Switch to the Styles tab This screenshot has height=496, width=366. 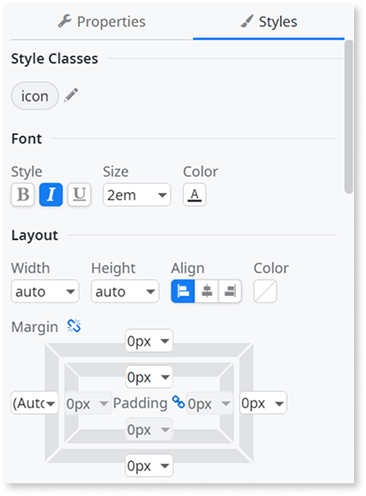(269, 22)
